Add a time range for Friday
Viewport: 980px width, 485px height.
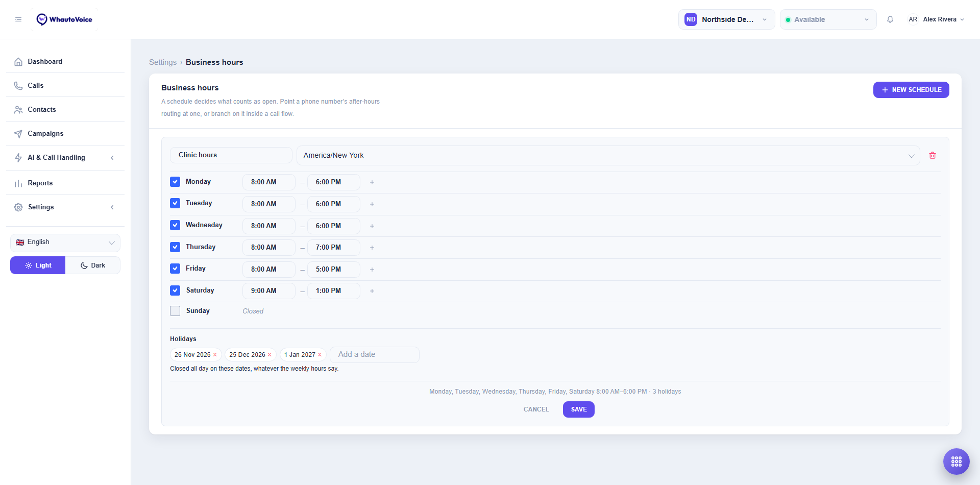[372, 270]
